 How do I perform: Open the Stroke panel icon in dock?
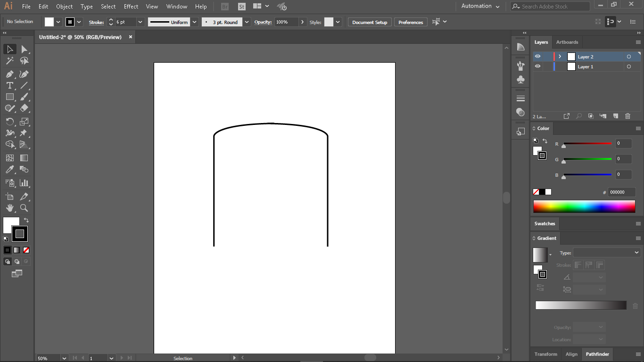tap(520, 99)
